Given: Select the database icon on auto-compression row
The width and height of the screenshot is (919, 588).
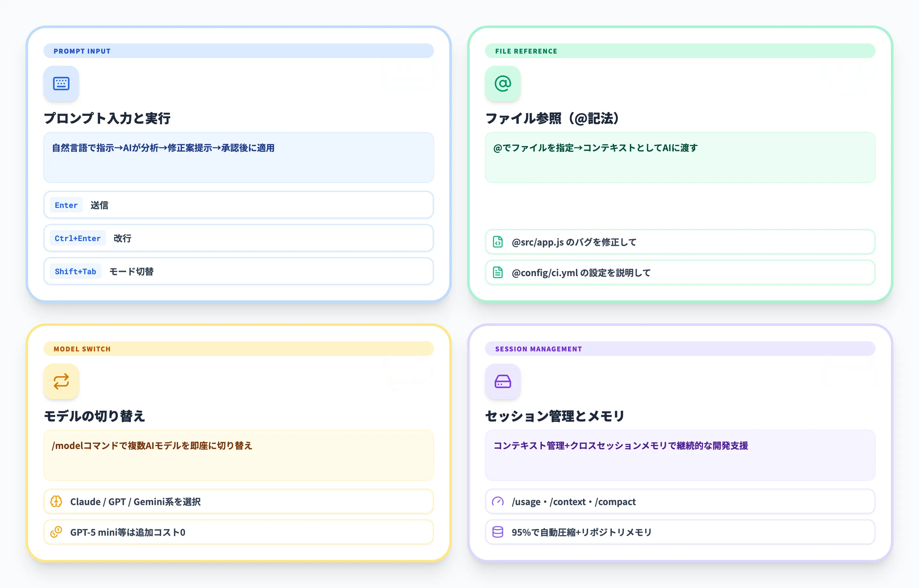Looking at the screenshot, I should point(498,532).
